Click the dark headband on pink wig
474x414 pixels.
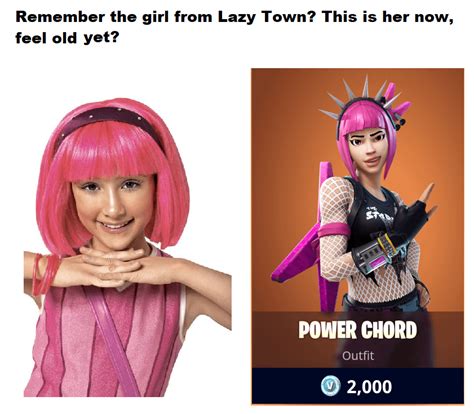(x=110, y=123)
